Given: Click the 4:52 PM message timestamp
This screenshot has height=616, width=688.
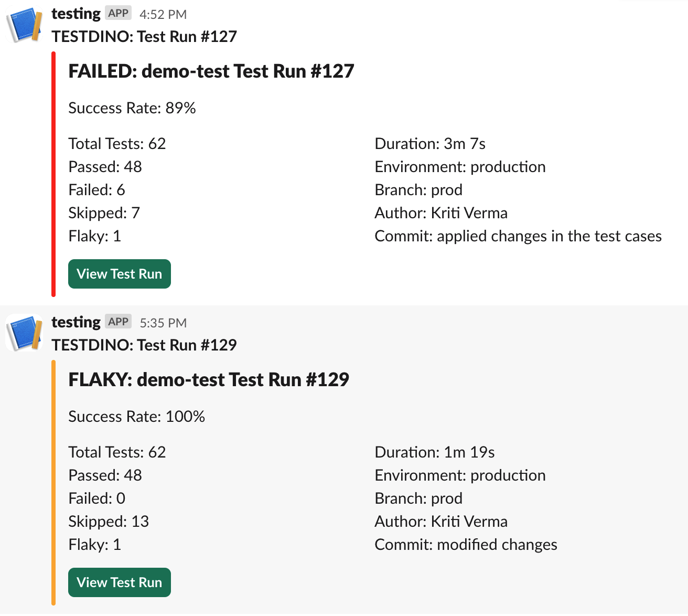Looking at the screenshot, I should pyautogui.click(x=163, y=15).
